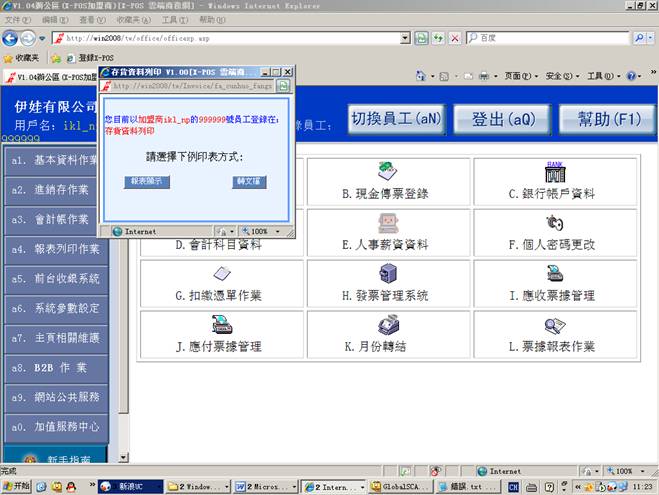This screenshot has height=495, width=659.
Task: Click the 報表顯示 button in popup
Action: pos(146,182)
